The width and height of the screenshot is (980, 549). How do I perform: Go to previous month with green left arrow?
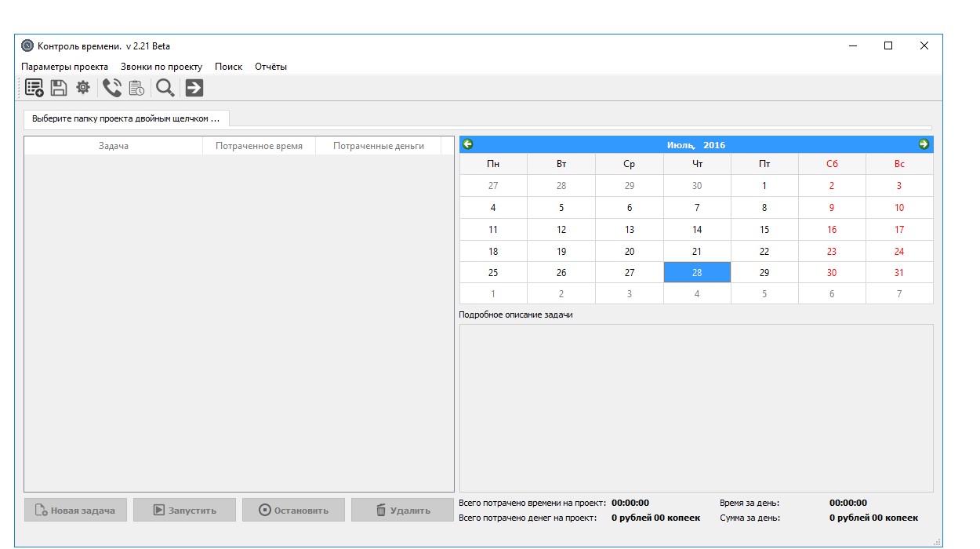(468, 144)
